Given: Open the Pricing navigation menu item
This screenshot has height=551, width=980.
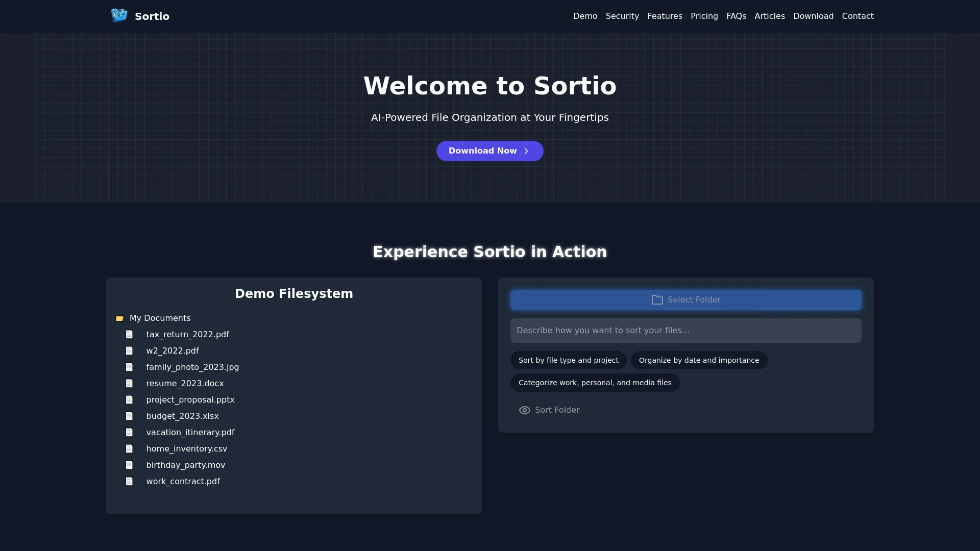Looking at the screenshot, I should [x=704, y=16].
